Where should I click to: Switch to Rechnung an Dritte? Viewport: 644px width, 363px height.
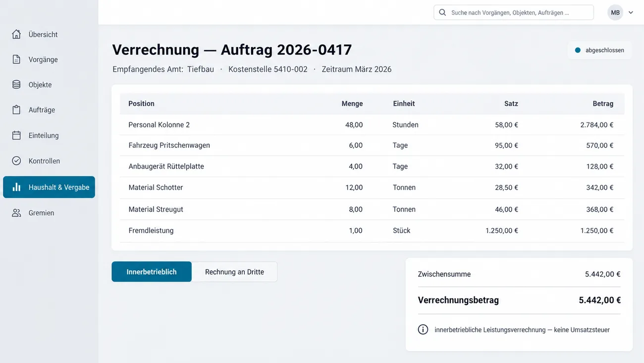pos(234,272)
